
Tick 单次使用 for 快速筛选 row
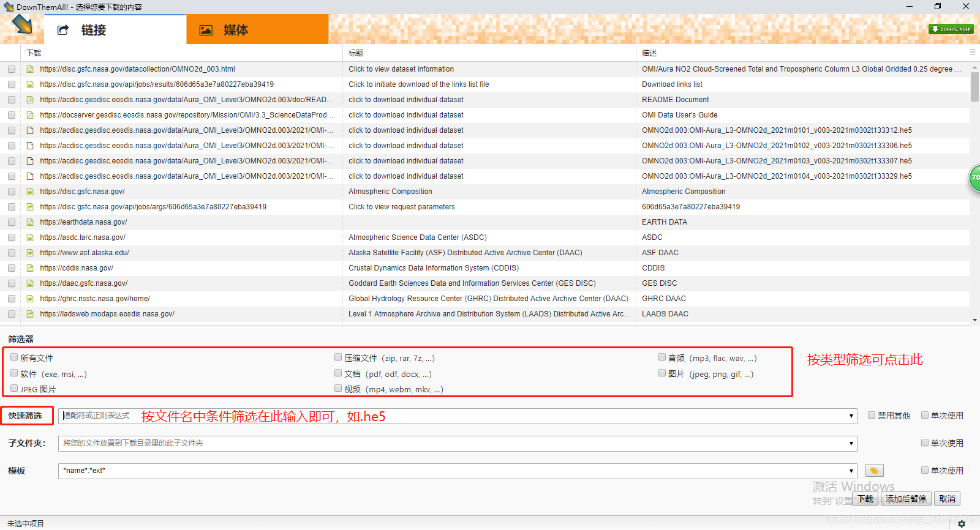[925, 415]
